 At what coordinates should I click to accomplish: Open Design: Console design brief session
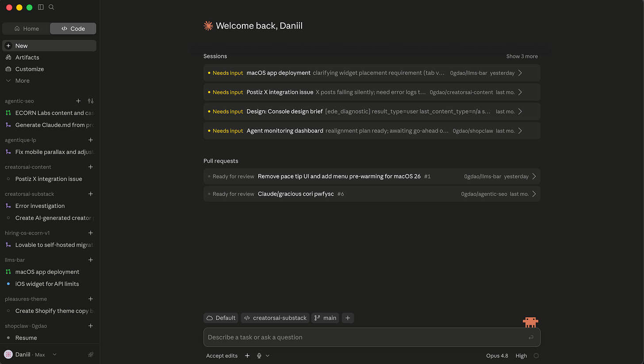coord(372,111)
